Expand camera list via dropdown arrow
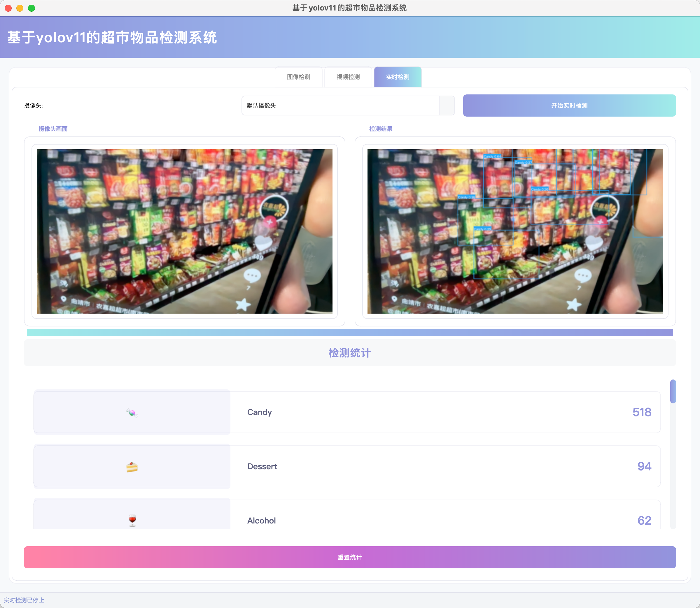This screenshot has height=608, width=700. click(x=447, y=106)
